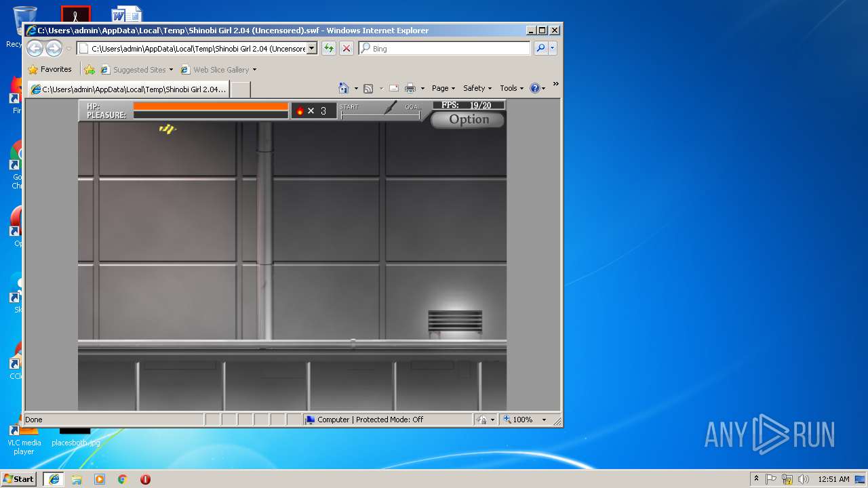Click the Refresh page icon
868x488 pixels.
(x=329, y=48)
